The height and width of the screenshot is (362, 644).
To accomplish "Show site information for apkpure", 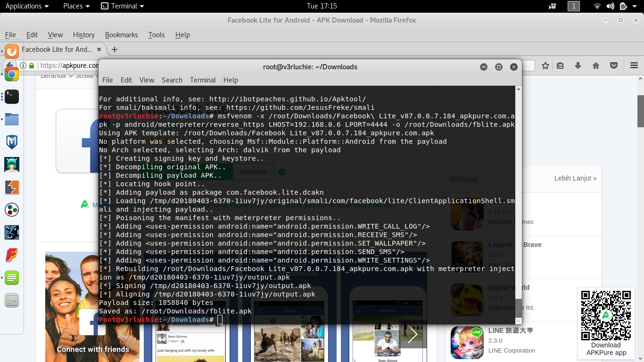I will [x=23, y=66].
